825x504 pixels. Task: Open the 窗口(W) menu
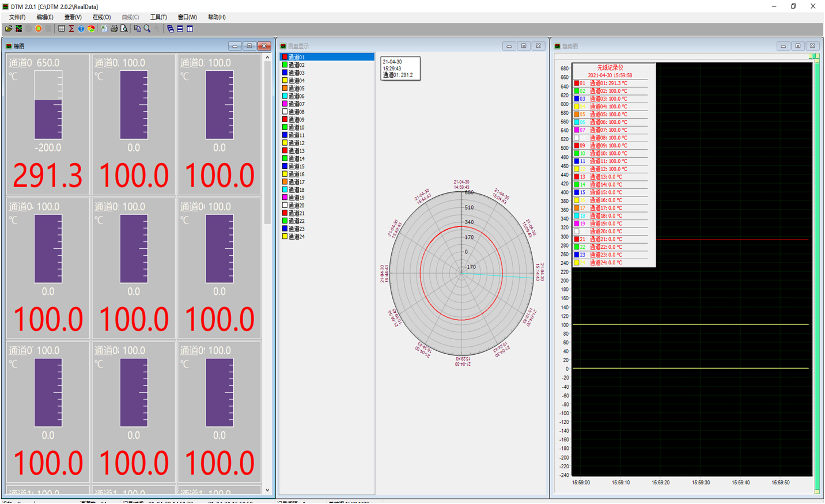[x=187, y=17]
